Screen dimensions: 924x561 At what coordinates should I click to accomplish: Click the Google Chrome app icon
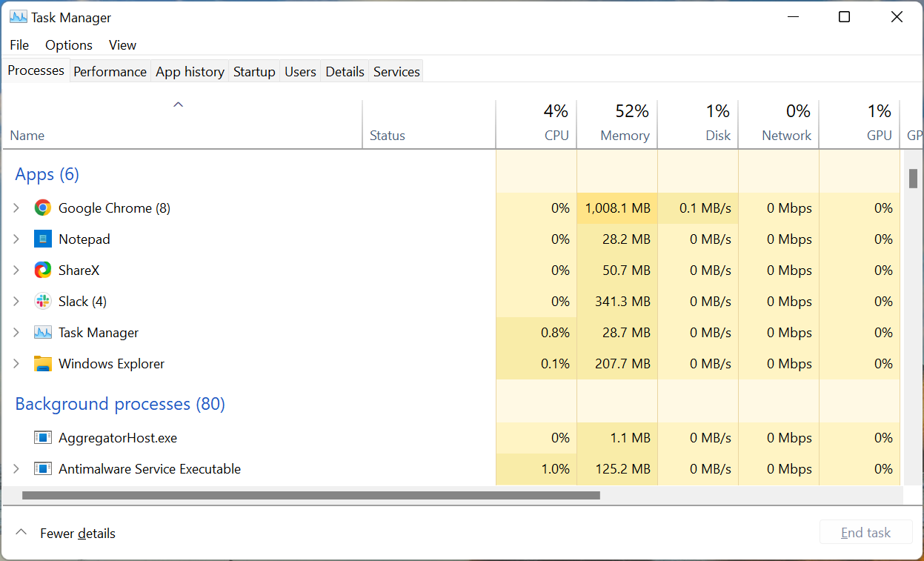tap(42, 208)
